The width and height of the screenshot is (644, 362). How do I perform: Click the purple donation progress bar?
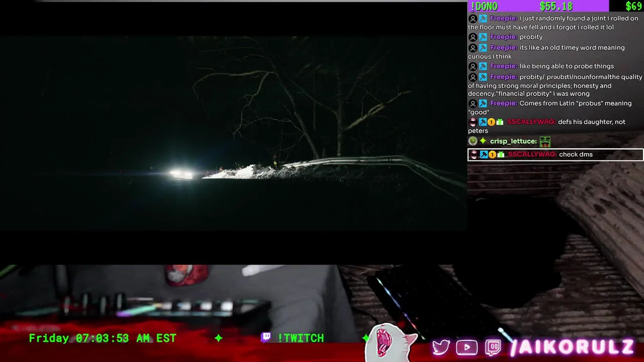[538, 6]
